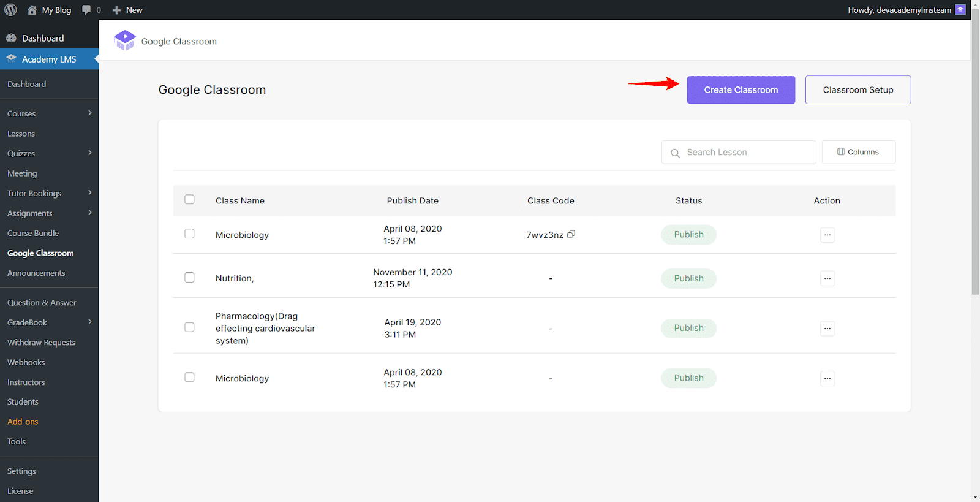This screenshot has height=502, width=980.
Task: Expand the Quizzes submenu
Action: click(90, 153)
